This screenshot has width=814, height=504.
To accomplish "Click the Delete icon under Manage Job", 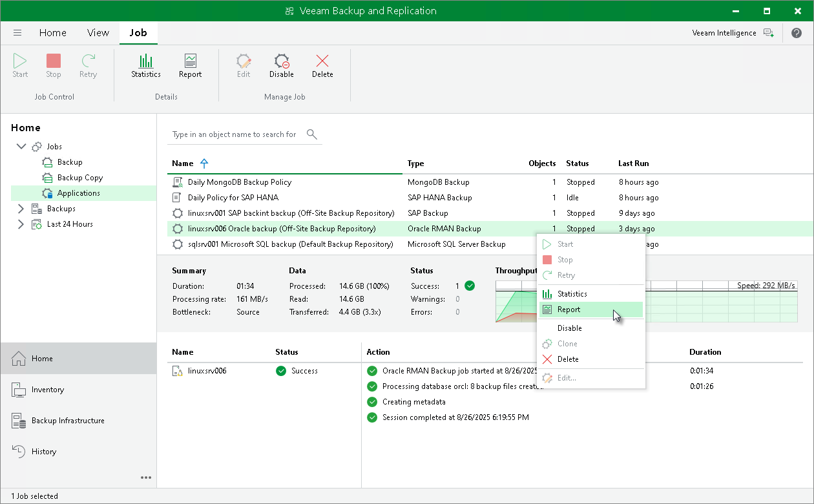I will coord(322,65).
